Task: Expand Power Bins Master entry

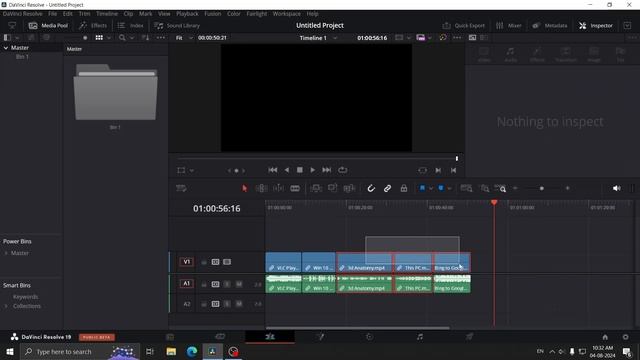Action: 6,253
